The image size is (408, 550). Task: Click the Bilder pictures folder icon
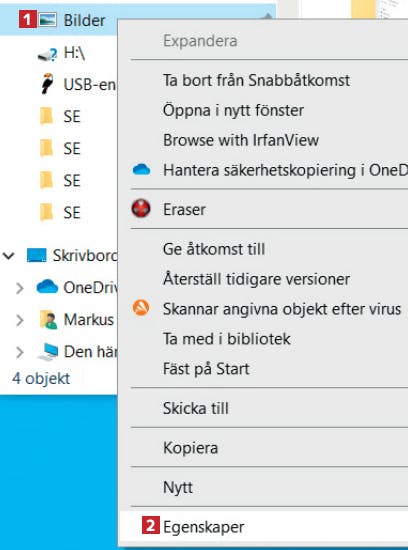pyautogui.click(x=47, y=20)
